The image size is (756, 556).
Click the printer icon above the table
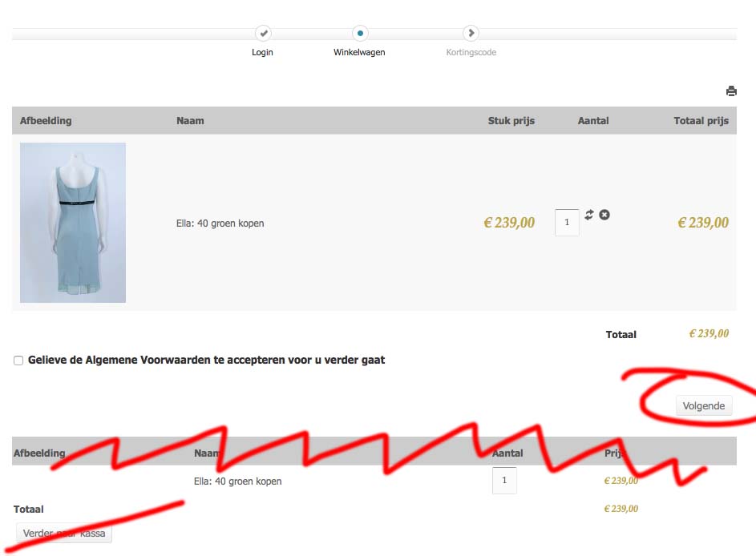click(x=731, y=91)
